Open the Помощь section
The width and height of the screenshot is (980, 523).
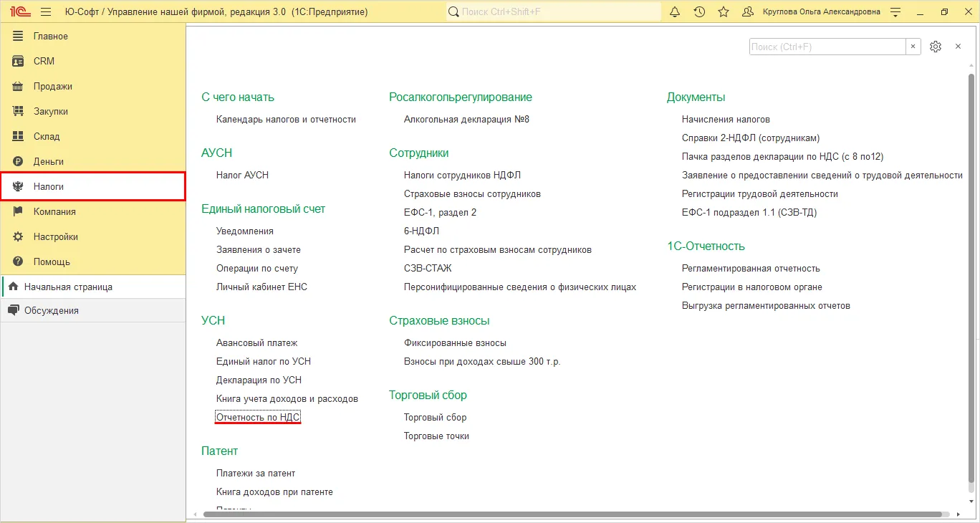[x=93, y=261]
